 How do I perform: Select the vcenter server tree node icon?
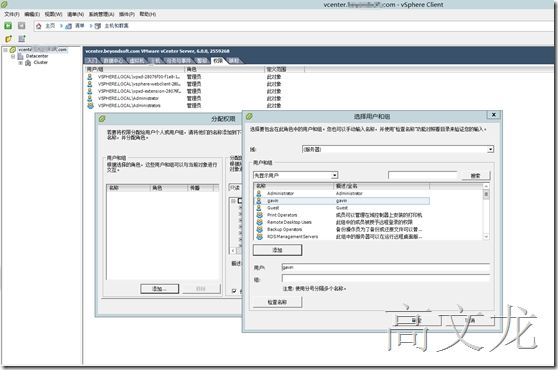point(13,50)
